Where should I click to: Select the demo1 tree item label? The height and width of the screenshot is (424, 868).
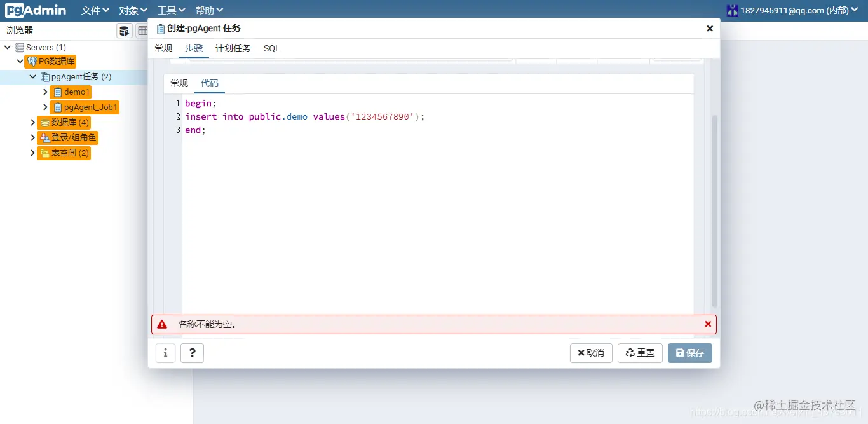77,92
